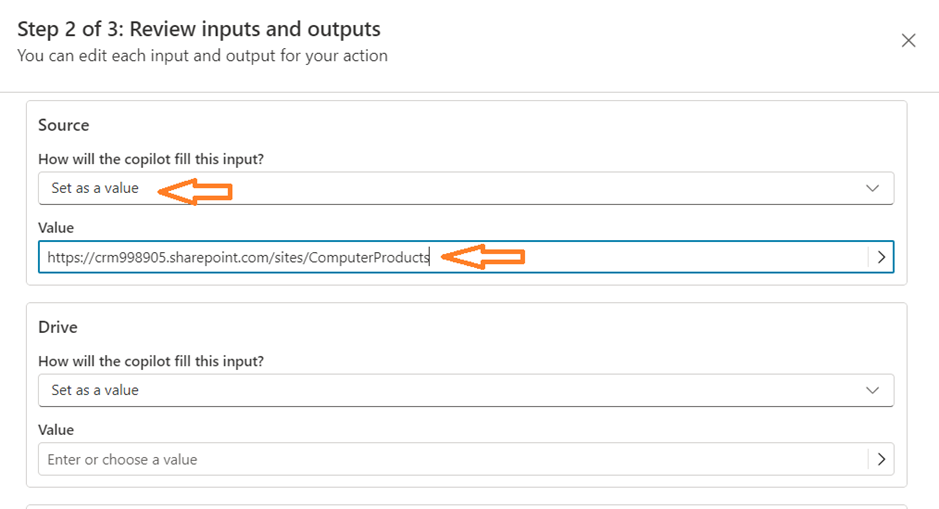The image size is (939, 509).
Task: Click the 'Step 2 of 3' dialog title
Action: tap(199, 29)
